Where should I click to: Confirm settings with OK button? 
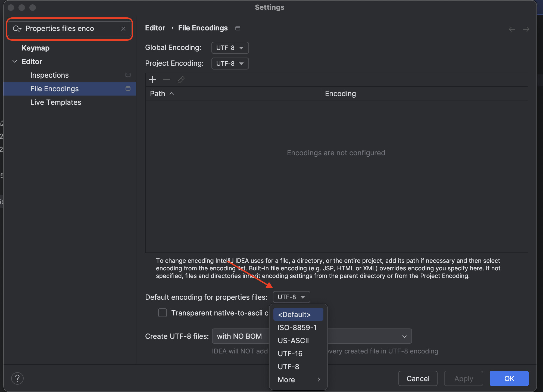509,378
